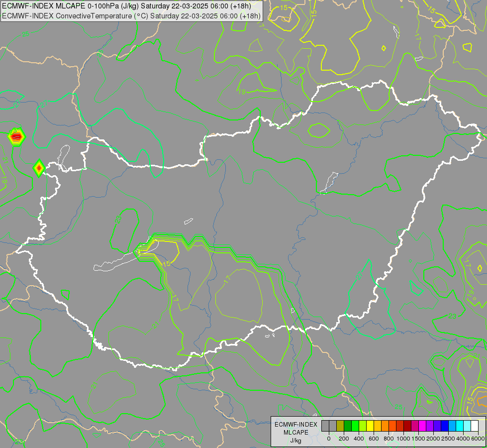Pick the pure blue legend swatch

(445, 426)
